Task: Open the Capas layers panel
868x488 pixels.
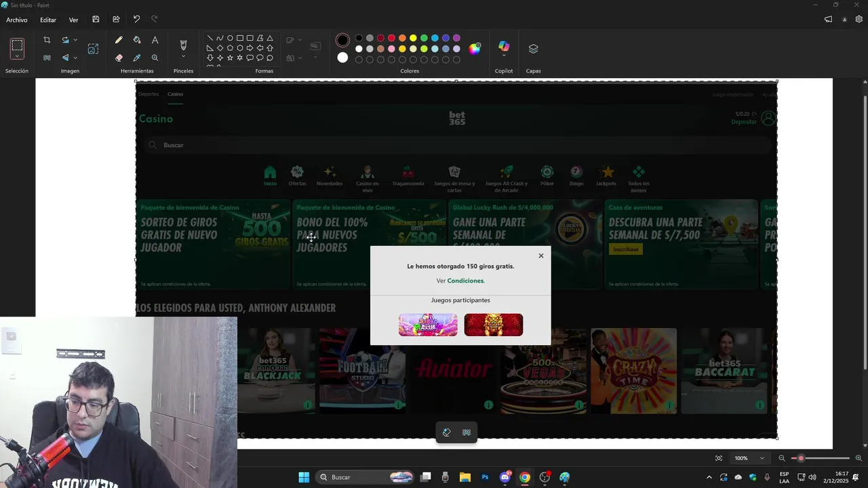Action: point(533,49)
